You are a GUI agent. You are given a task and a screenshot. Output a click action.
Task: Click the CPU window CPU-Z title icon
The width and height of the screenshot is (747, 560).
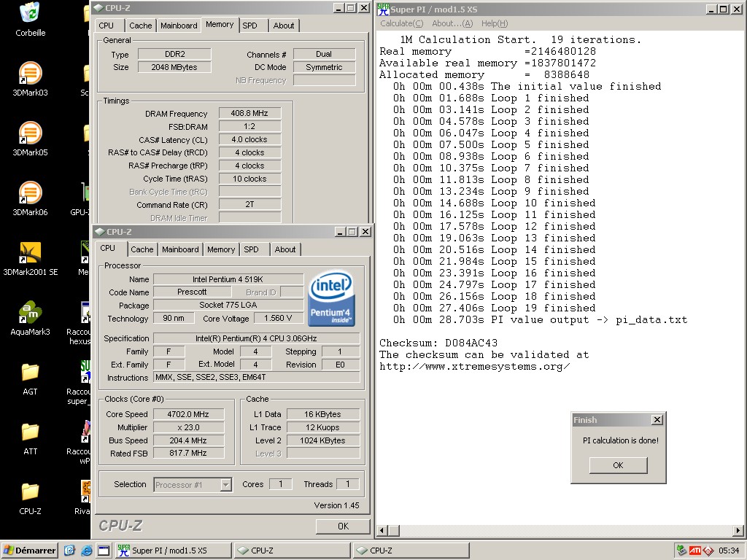[x=100, y=231]
